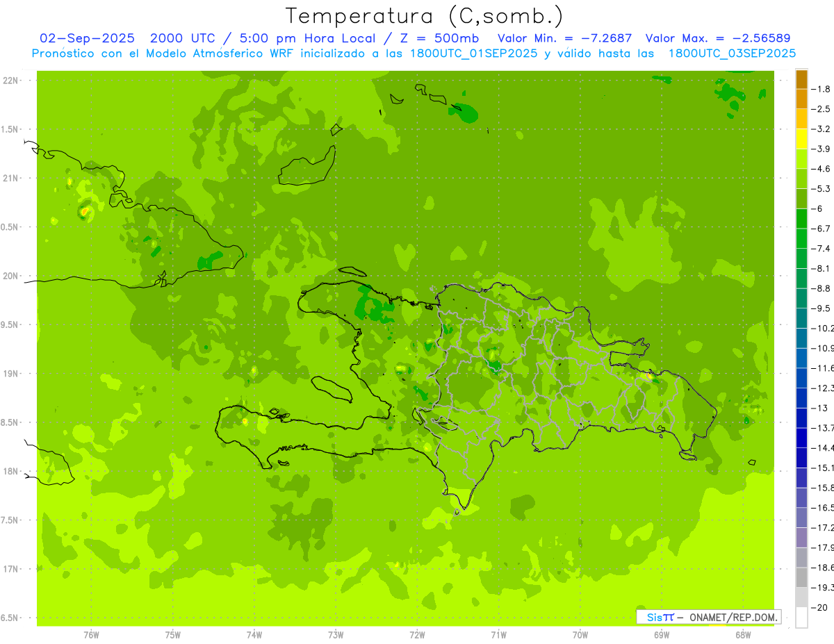This screenshot has height=644, width=834.
Task: Click the -20 colorbar scale label
Action: 821,607
